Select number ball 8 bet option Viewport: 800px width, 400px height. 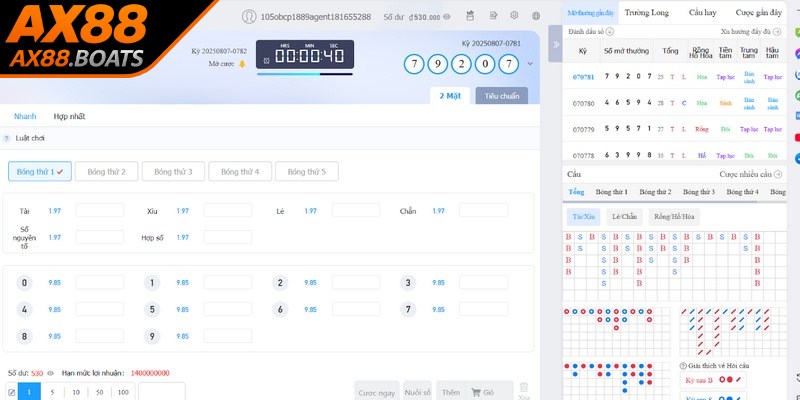point(24,336)
